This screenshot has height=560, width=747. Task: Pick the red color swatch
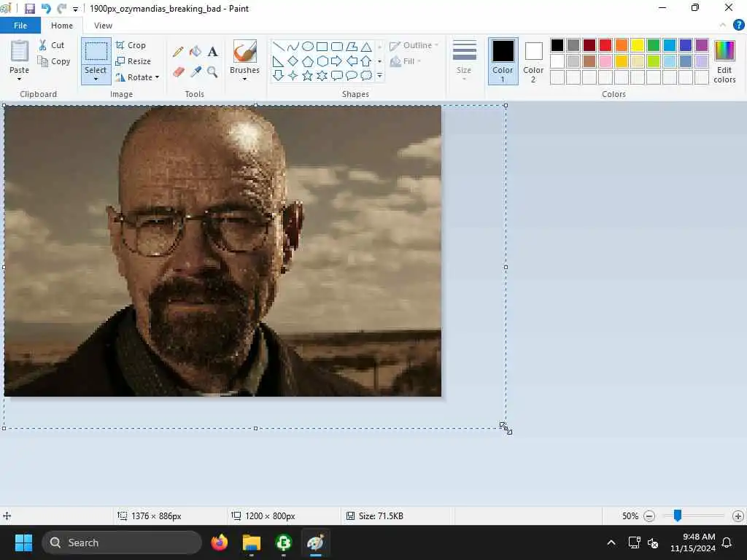[605, 45]
